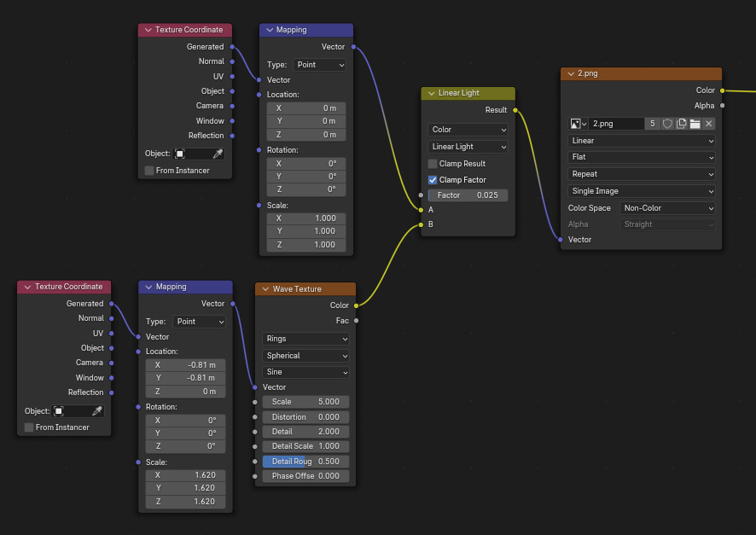Click the Phase Offset 0.000 field
This screenshot has height=535, width=756.
(305, 476)
